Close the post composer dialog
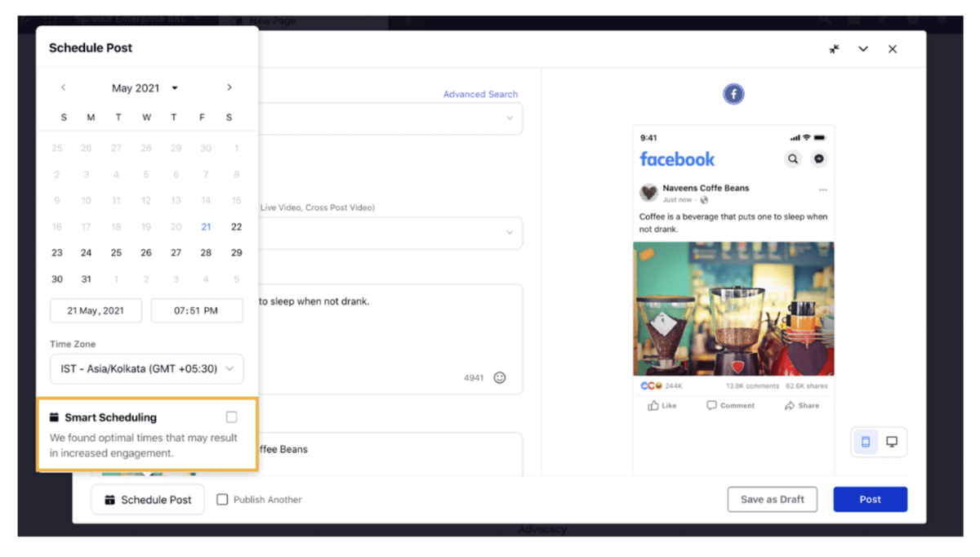 [893, 49]
